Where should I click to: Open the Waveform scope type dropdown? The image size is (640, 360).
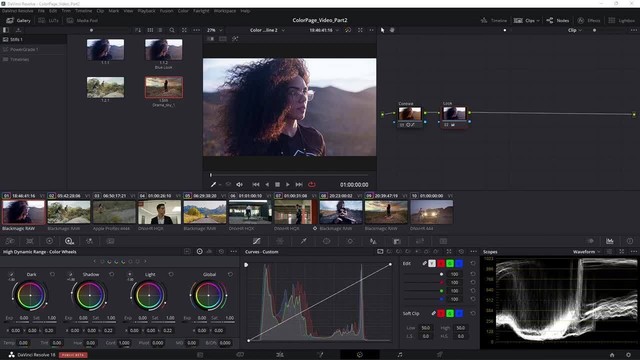tap(587, 252)
